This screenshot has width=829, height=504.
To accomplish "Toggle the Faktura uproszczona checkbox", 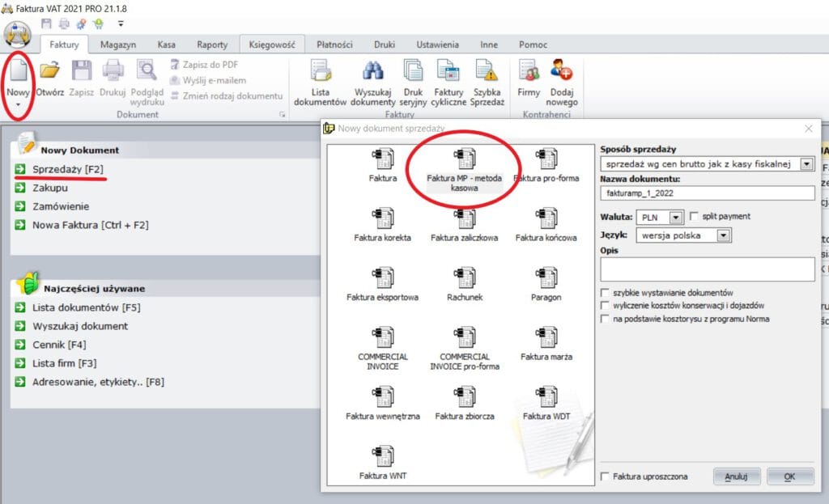I will coord(605,476).
